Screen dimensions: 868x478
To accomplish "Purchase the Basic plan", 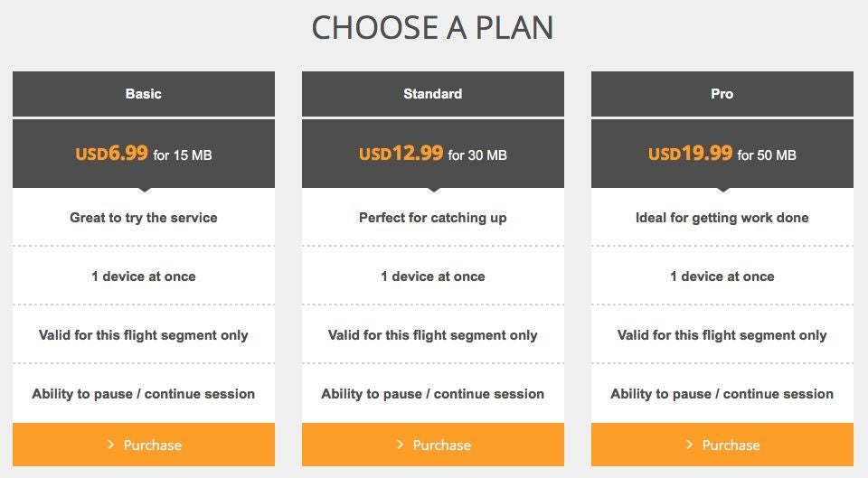I will [144, 445].
